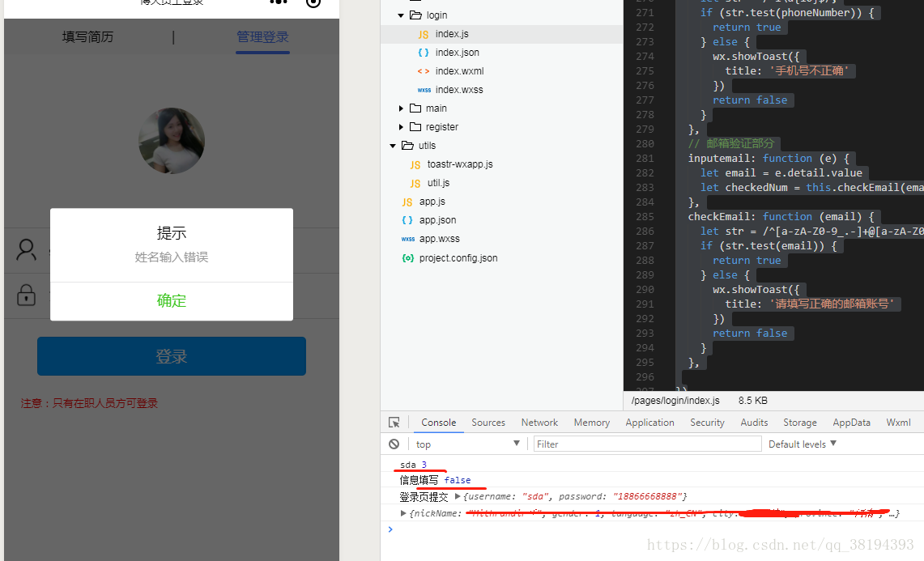Click the person icon next to username field

pos(27,250)
